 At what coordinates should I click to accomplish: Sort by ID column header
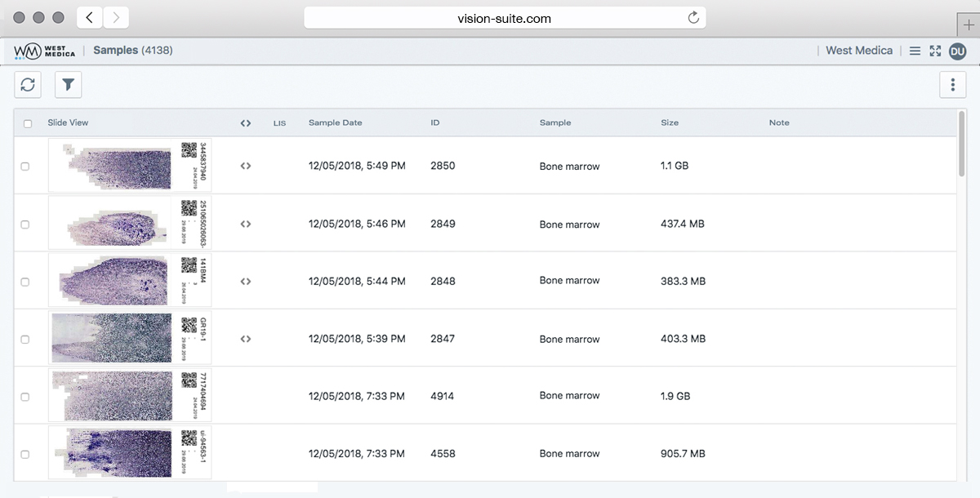pyautogui.click(x=435, y=122)
